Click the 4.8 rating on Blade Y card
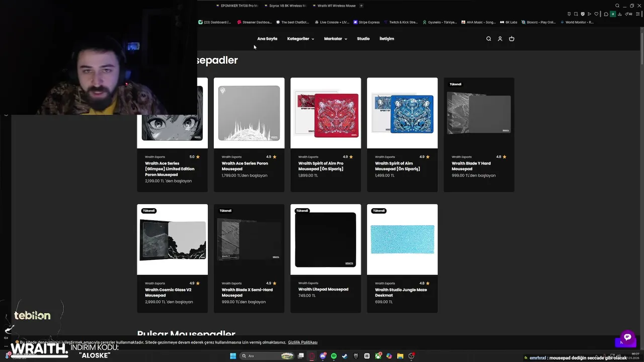 501,157
